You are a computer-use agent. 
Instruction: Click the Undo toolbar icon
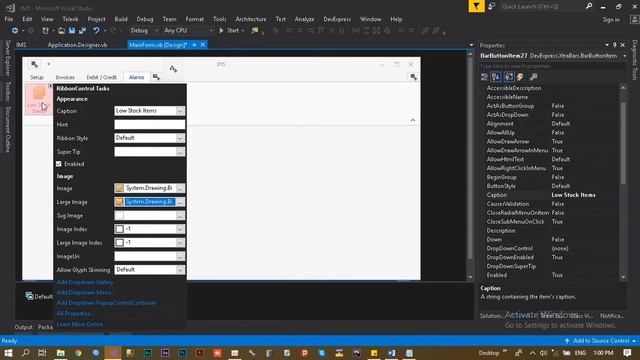(96, 31)
